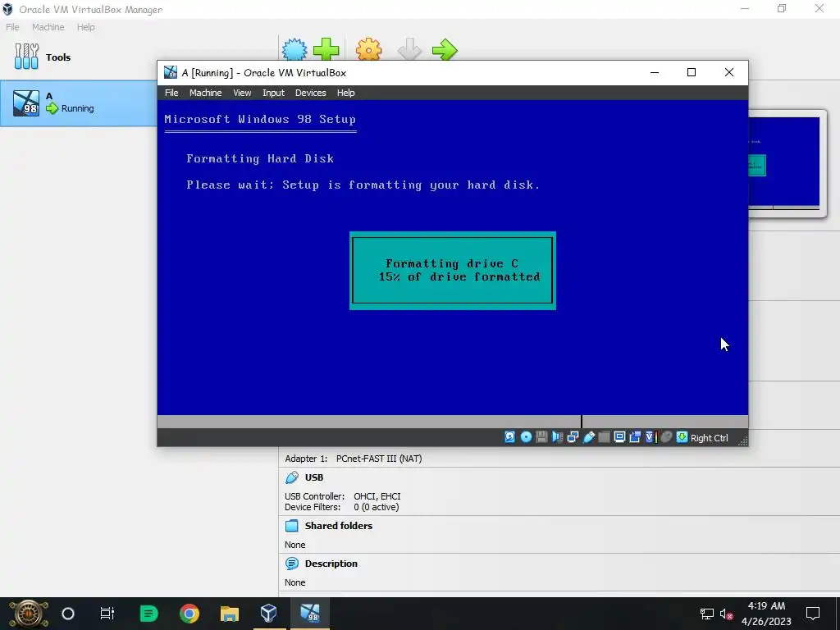Click the Right Ctrl host key label
The height and width of the screenshot is (630, 840).
pyautogui.click(x=710, y=438)
